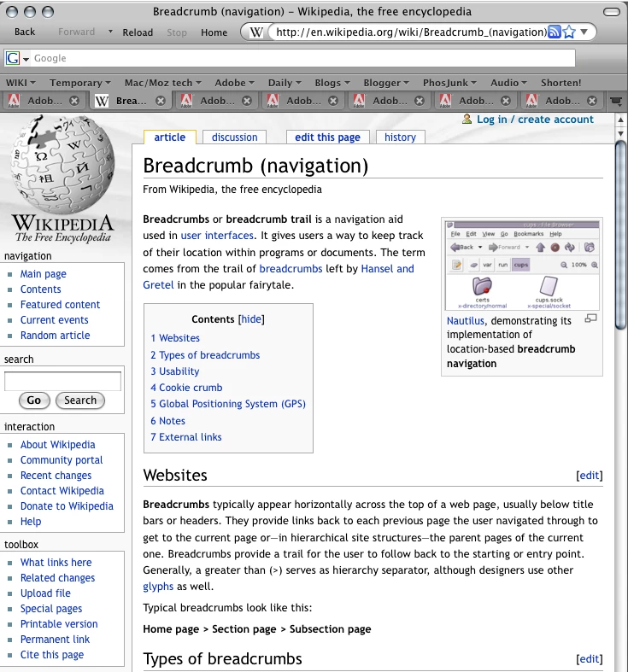628x672 pixels.
Task: Open Donate to Wikipedia link
Action: 67,506
